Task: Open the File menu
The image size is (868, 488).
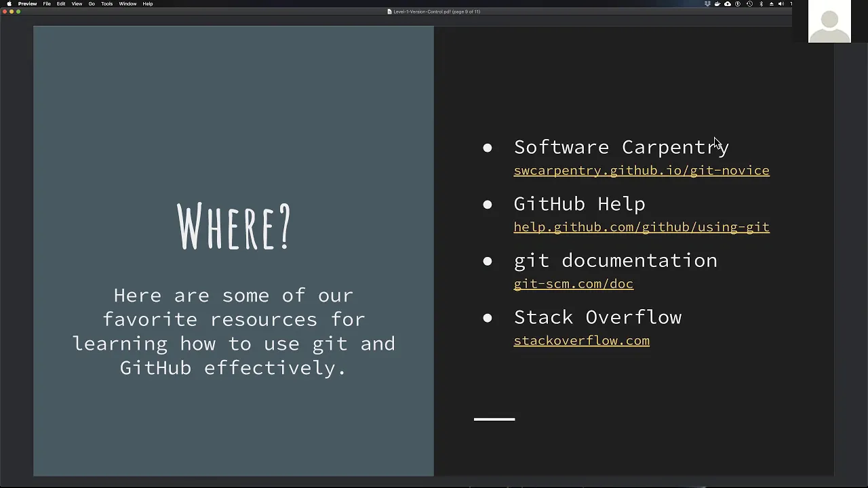Action: (x=47, y=3)
